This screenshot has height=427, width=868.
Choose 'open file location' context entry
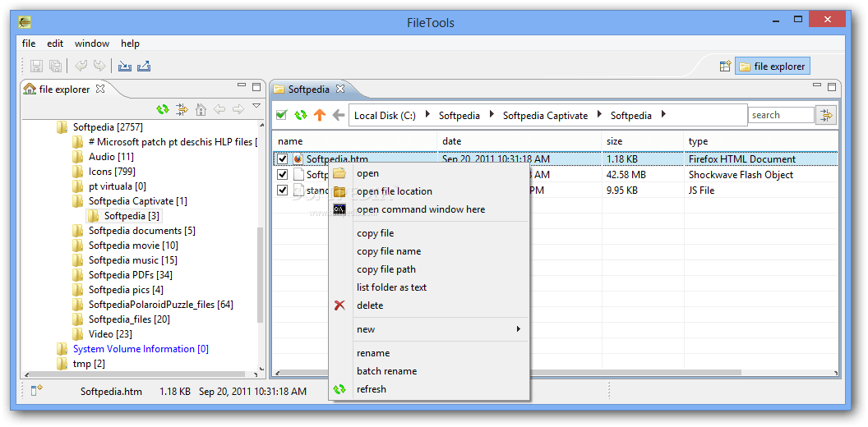[x=429, y=191]
